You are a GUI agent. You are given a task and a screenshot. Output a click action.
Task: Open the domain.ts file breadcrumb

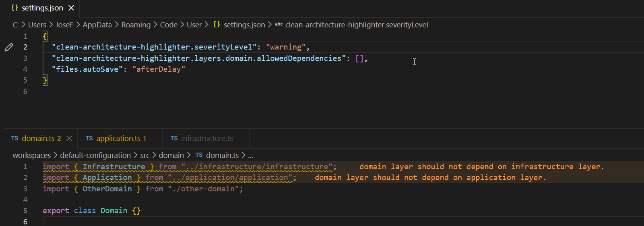(222, 156)
